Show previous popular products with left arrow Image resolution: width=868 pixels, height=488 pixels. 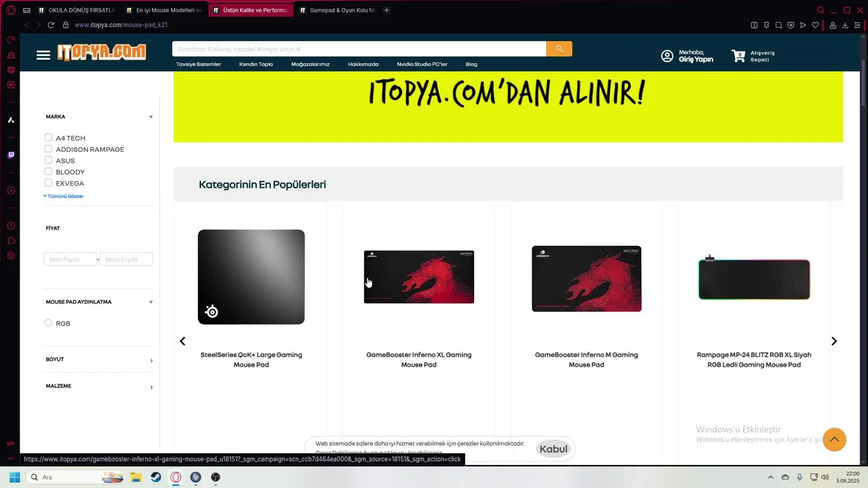point(182,341)
